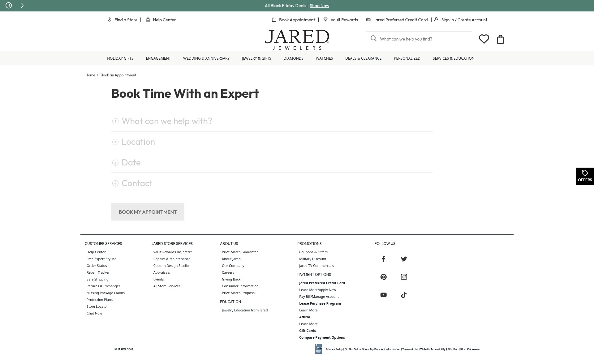Open the Engagement menu
The width and height of the screenshot is (594, 364).
(x=158, y=58)
